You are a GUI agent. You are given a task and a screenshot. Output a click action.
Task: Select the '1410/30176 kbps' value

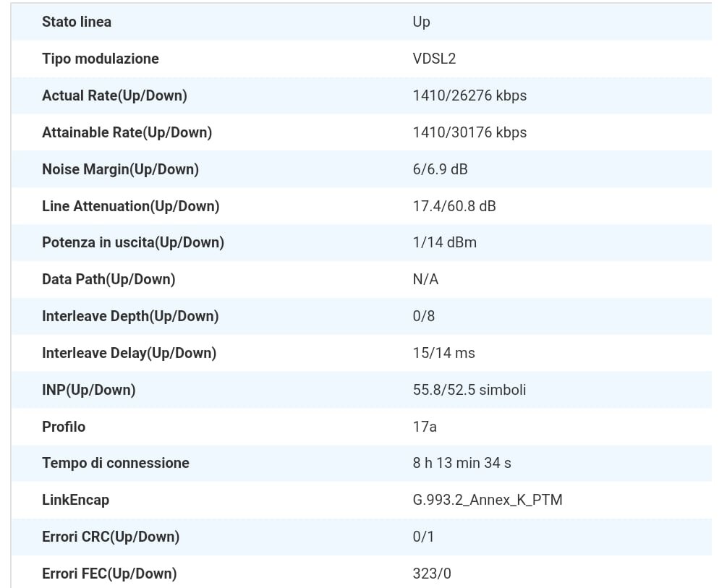(x=469, y=132)
